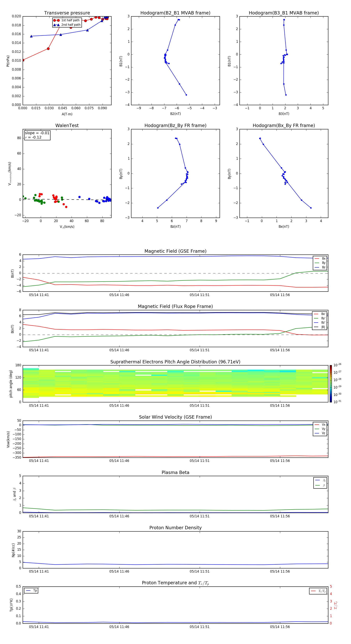This screenshot has width=351, height=644.
Task: Click the 'Bx(nT)' axis label
Action: (284, 227)
